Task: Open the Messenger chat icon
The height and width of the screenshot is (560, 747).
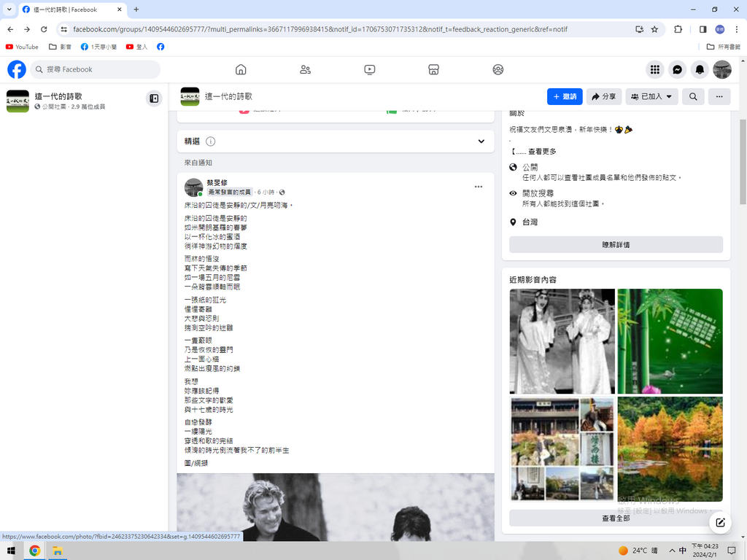Action: [x=678, y=69]
